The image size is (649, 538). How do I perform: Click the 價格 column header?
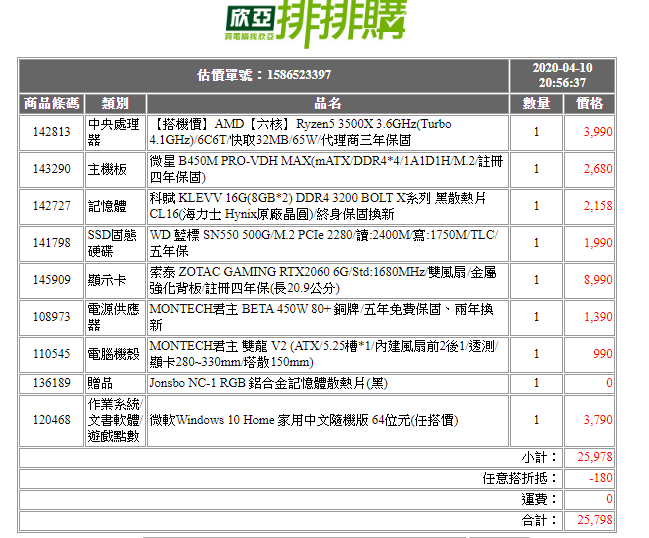[x=589, y=103]
